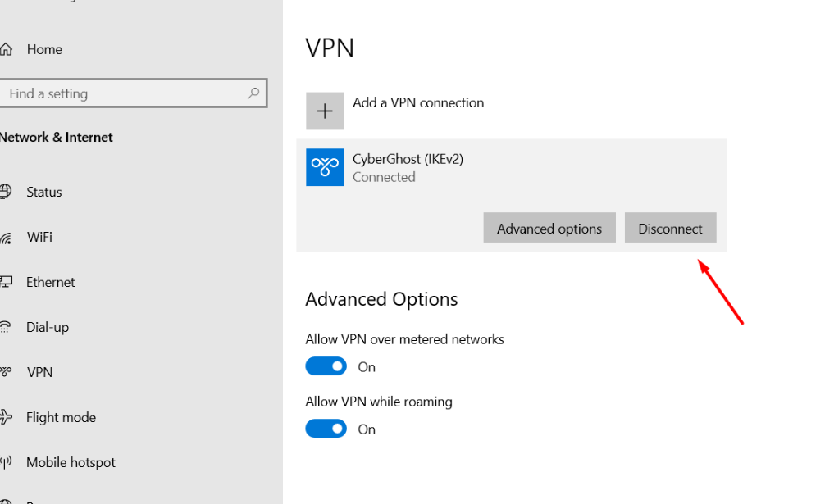
Task: Open the Status section
Action: tap(44, 192)
